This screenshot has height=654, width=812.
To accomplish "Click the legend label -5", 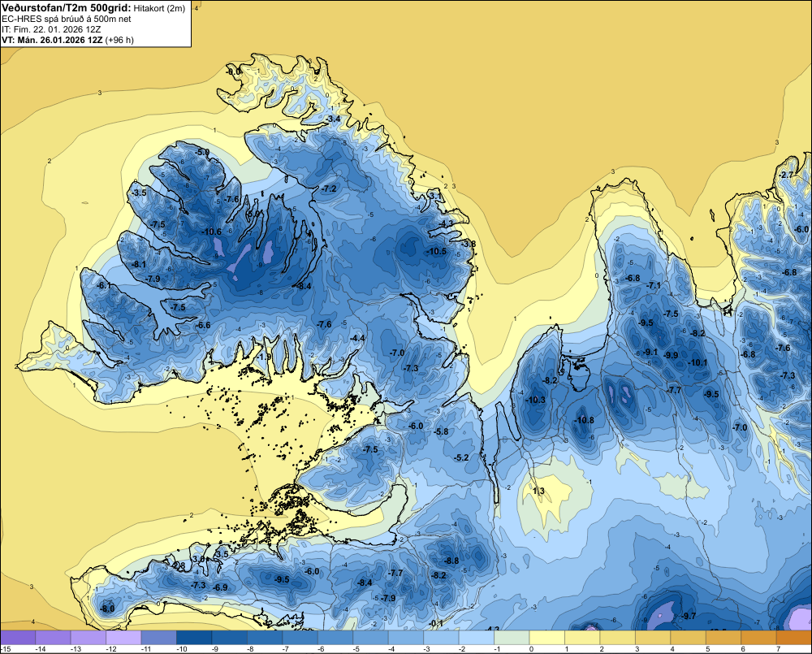I will (356, 649).
